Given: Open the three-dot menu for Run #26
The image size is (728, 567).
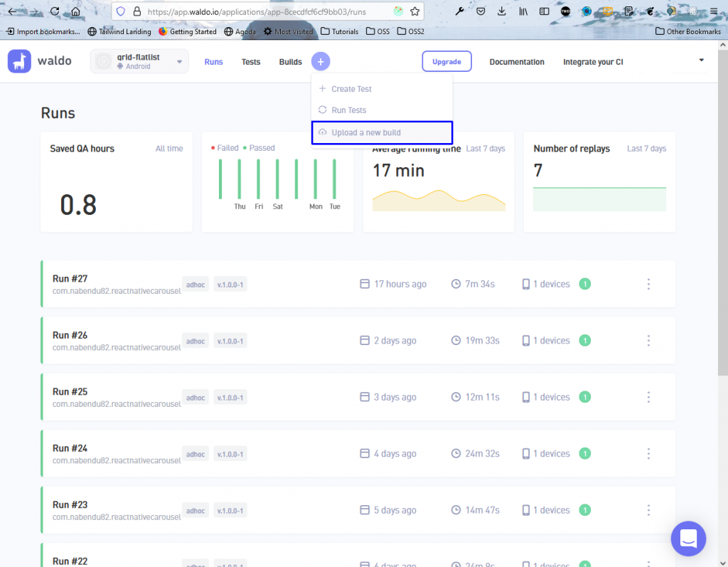Looking at the screenshot, I should click(x=648, y=341).
